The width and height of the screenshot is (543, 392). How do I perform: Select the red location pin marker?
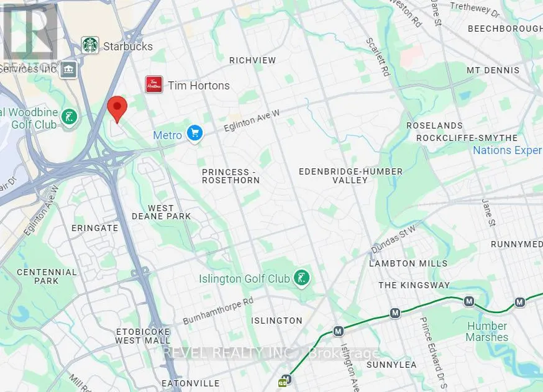point(117,109)
